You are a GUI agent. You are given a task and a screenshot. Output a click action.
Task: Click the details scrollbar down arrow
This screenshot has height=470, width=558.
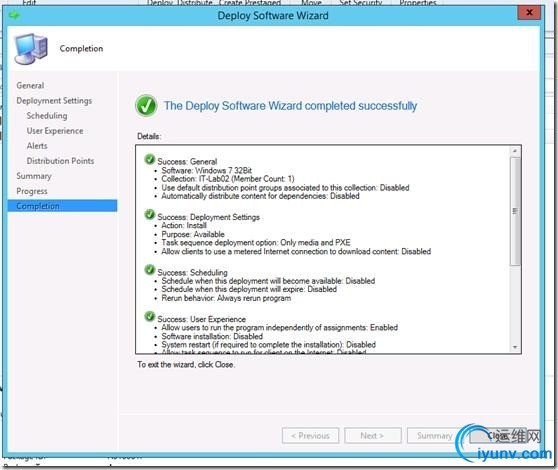(x=515, y=347)
